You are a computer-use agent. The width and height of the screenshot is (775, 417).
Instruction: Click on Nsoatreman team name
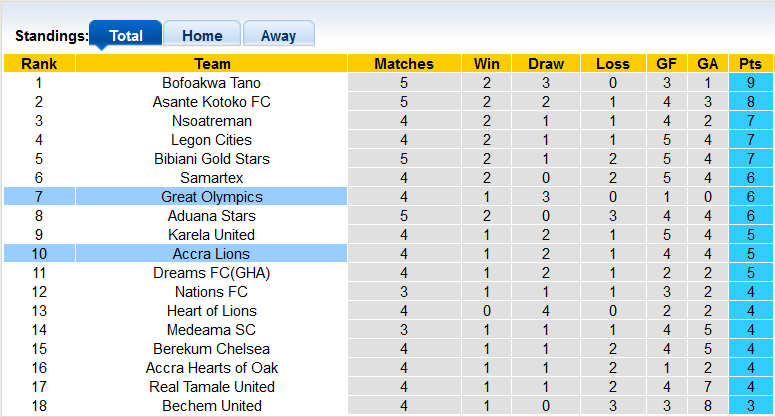[x=212, y=121]
